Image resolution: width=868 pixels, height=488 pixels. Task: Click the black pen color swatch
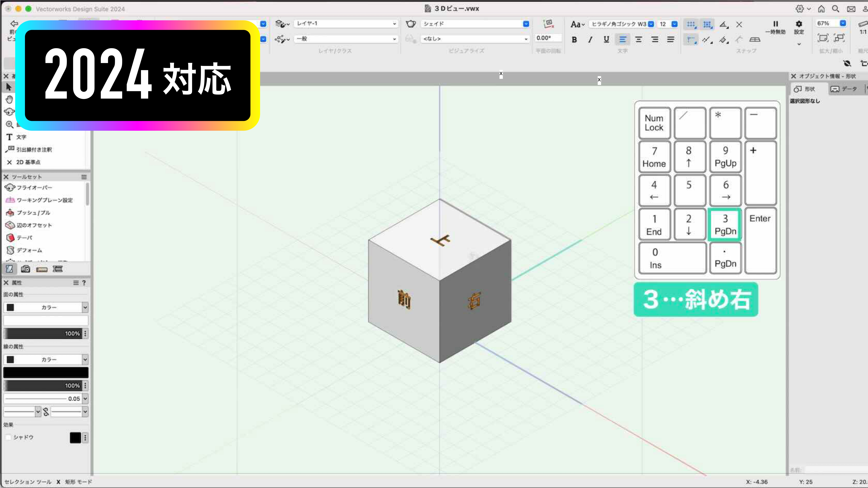tap(46, 373)
